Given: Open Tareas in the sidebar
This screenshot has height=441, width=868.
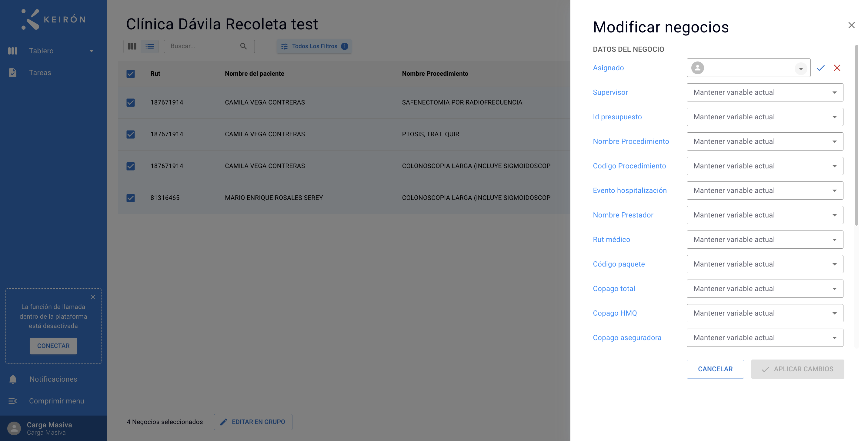Looking at the screenshot, I should coord(40,73).
